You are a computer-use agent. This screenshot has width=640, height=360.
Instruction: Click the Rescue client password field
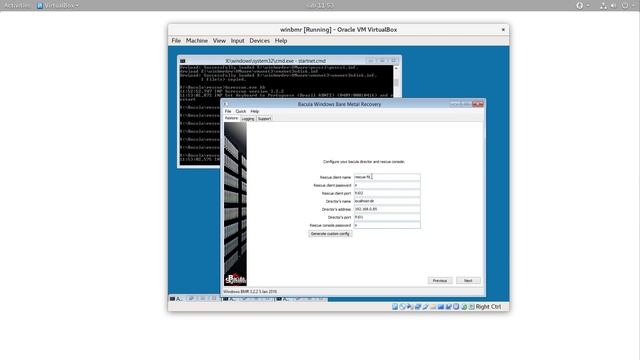click(x=387, y=185)
